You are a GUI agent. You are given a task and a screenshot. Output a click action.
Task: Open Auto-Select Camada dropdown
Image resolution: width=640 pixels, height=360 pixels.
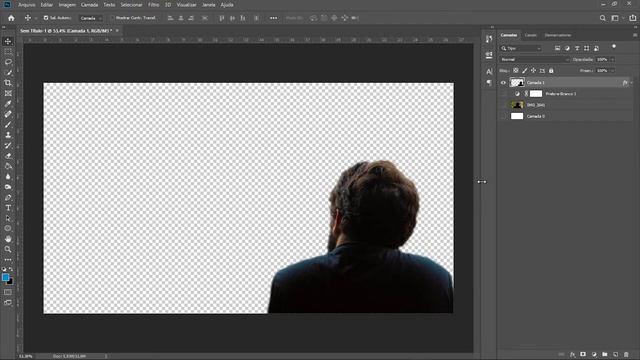[x=91, y=18]
